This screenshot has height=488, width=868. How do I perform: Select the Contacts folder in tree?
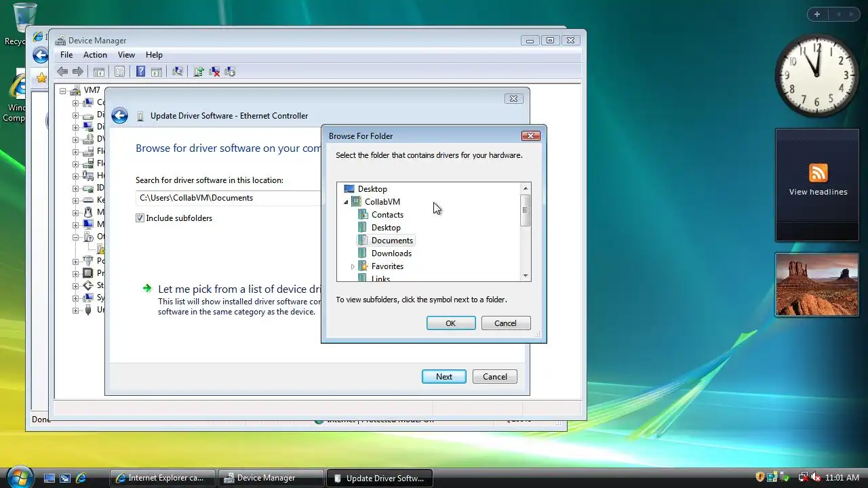pos(387,215)
